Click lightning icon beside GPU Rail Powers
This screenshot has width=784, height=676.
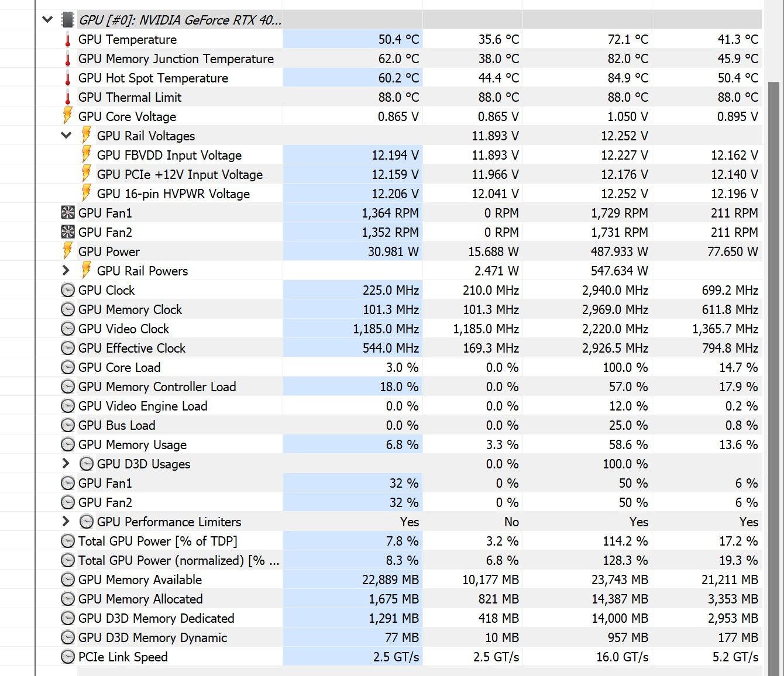[x=87, y=270]
